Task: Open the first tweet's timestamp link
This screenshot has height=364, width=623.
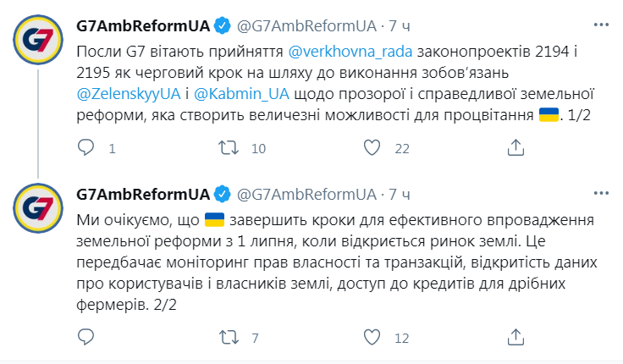Action: (x=400, y=27)
